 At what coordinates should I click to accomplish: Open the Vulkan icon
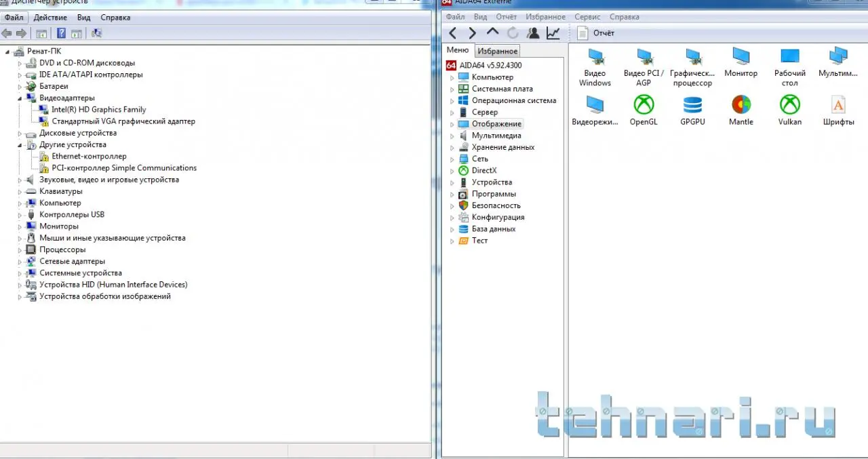(790, 111)
